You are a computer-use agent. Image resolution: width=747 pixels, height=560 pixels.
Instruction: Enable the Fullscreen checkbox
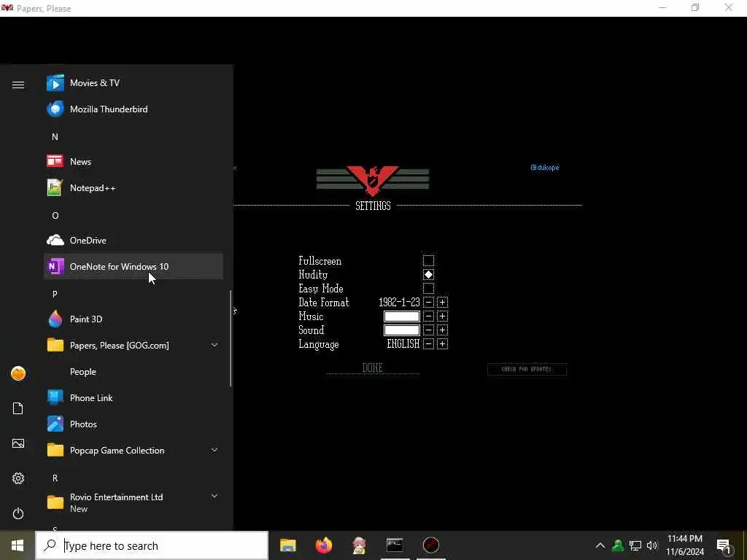point(428,260)
